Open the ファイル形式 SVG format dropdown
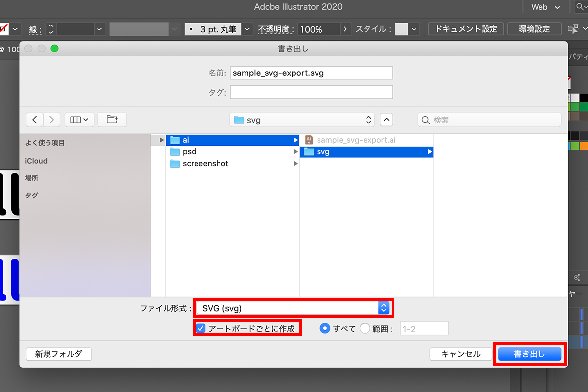This screenshot has width=588, height=392. tap(293, 308)
